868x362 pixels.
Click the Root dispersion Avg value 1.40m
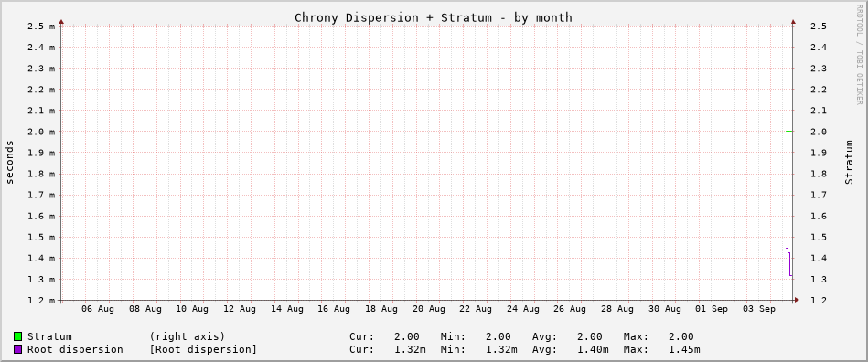point(593,350)
